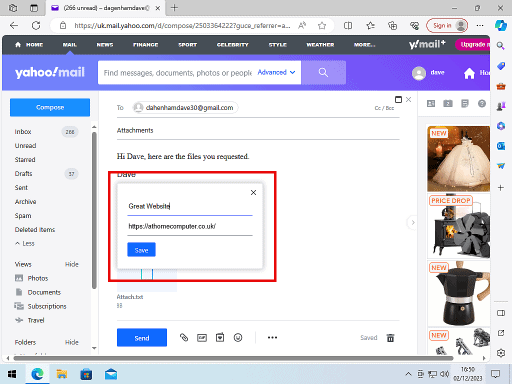Show hidden system tray icons
512x384 pixels.
click(408, 374)
